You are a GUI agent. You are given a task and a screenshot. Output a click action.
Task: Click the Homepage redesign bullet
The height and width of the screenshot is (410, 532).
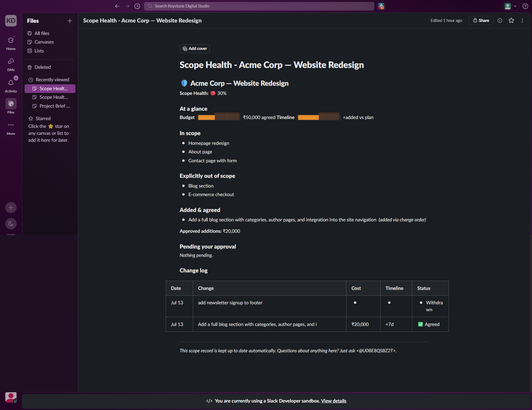coord(209,143)
